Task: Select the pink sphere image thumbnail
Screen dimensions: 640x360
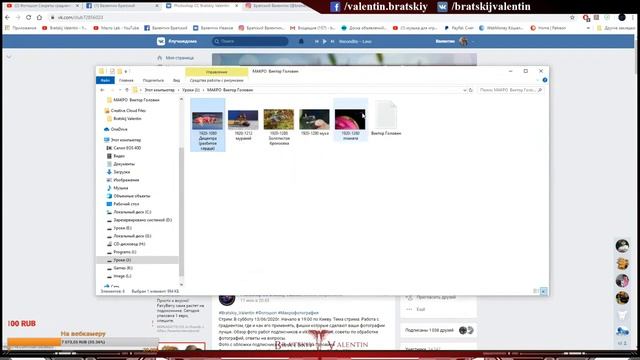Action: click(350, 120)
